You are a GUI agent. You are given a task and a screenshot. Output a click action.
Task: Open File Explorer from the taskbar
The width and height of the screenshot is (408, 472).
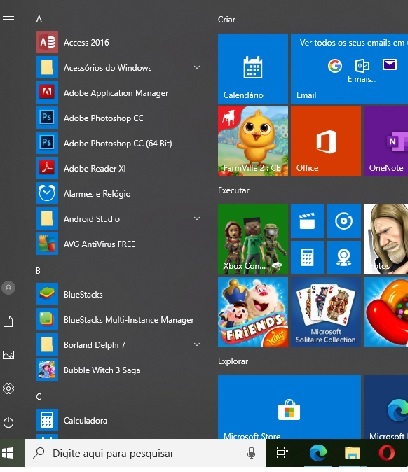pos(352,453)
